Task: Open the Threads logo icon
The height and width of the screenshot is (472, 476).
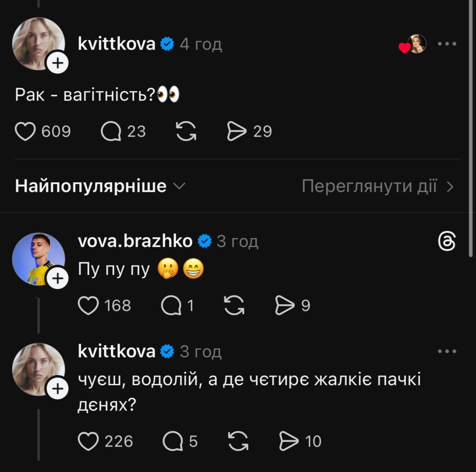Action: pos(447,241)
